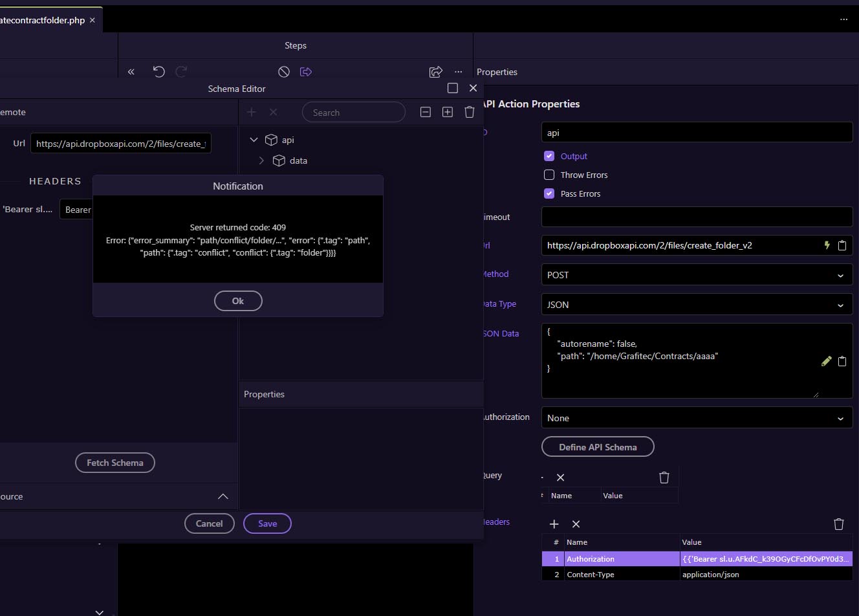Undo last step in Steps toolbar
Viewport: 859px width, 616px height.
(159, 72)
